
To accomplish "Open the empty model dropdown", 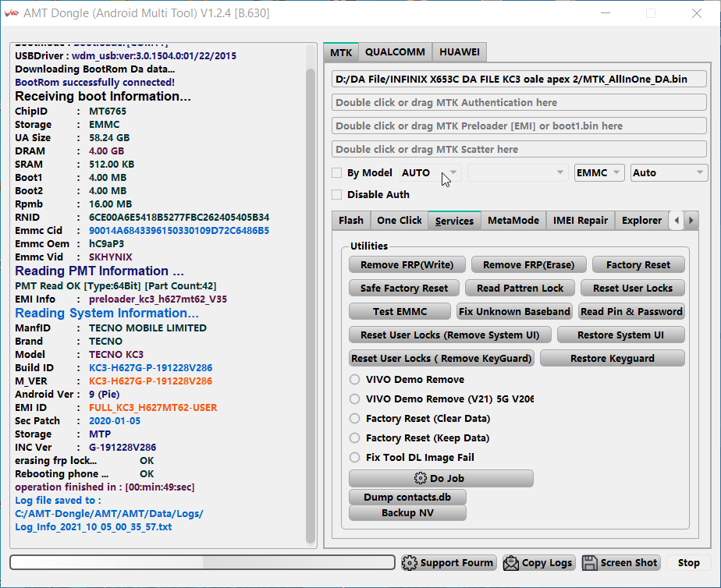I will [517, 172].
